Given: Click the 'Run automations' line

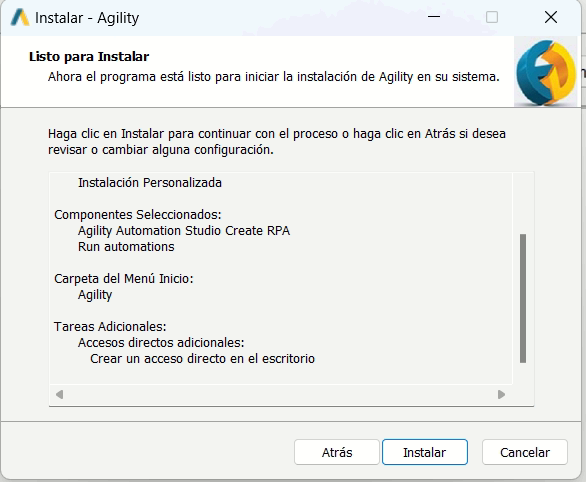Looking at the screenshot, I should tap(126, 247).
